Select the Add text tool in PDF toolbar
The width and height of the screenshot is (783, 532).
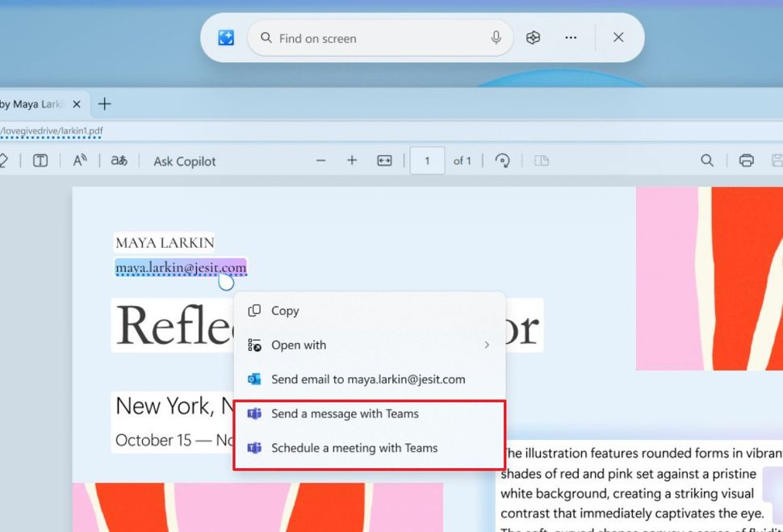(x=40, y=161)
